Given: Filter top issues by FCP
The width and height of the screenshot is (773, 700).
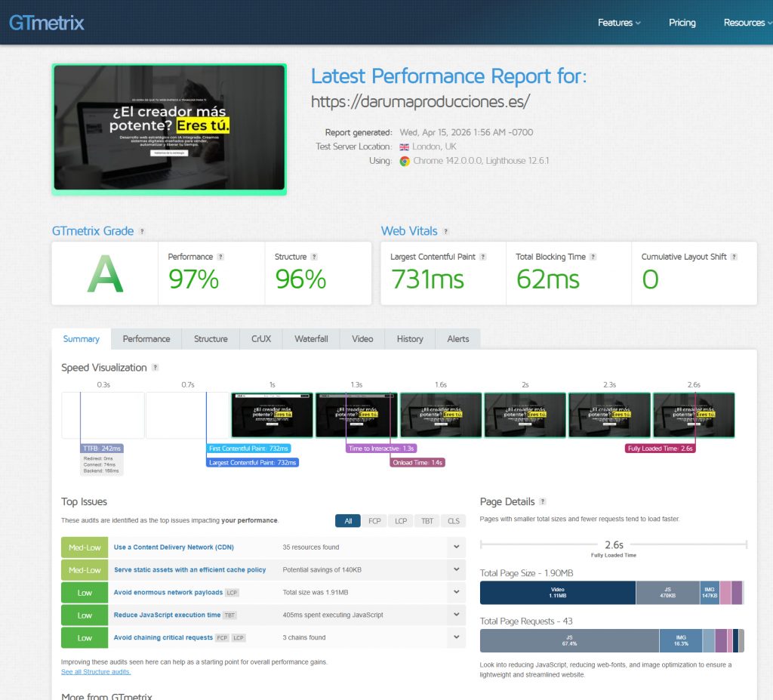Looking at the screenshot, I should pos(374,521).
